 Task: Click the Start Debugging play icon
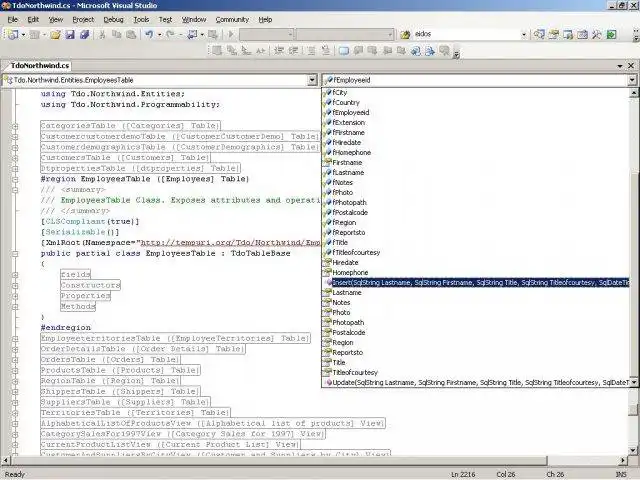tap(231, 34)
